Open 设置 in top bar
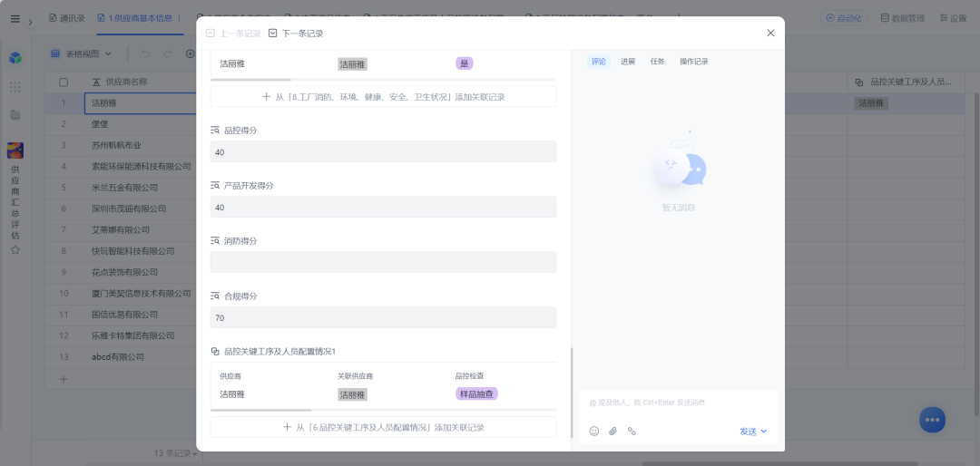The image size is (980, 466). 953,18
